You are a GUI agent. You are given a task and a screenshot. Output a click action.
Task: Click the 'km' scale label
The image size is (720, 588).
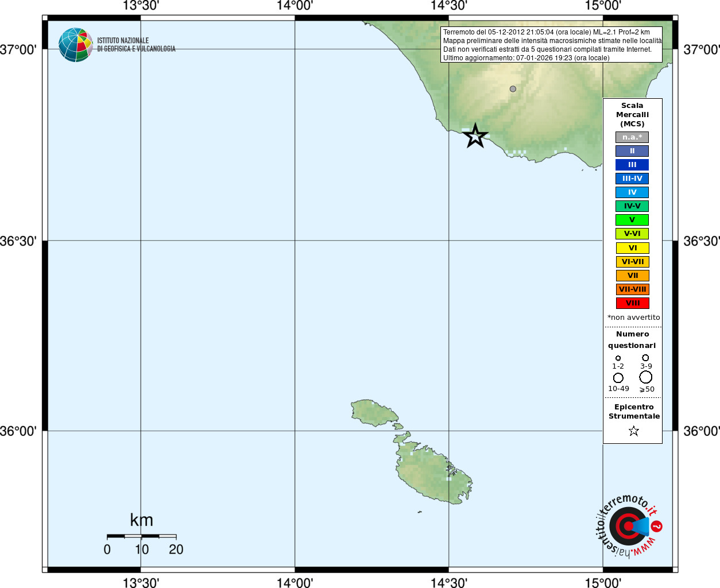tap(141, 520)
